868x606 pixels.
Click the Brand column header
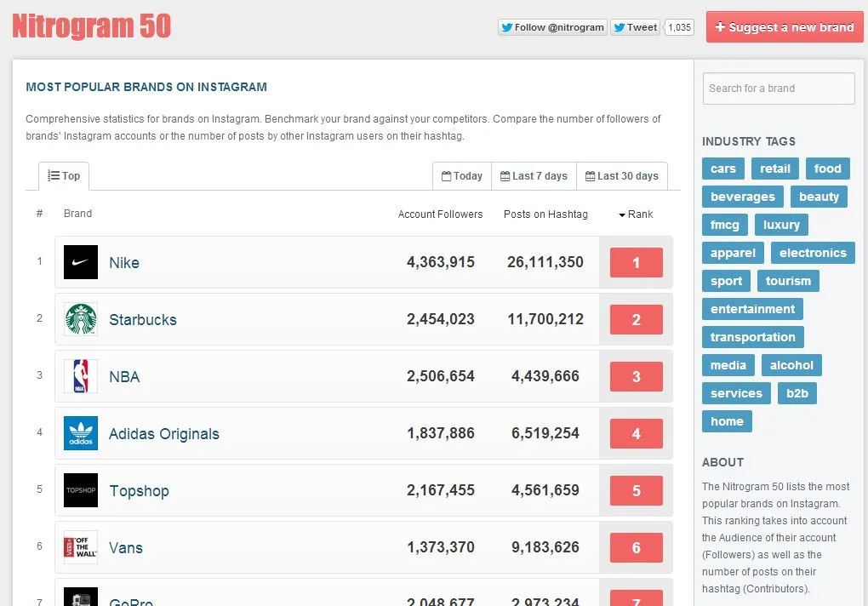click(77, 214)
